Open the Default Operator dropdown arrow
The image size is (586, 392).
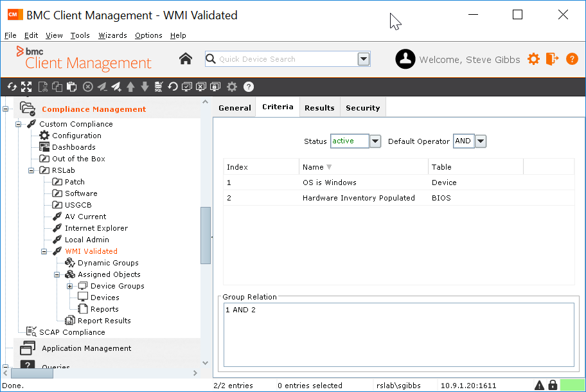[x=481, y=141]
